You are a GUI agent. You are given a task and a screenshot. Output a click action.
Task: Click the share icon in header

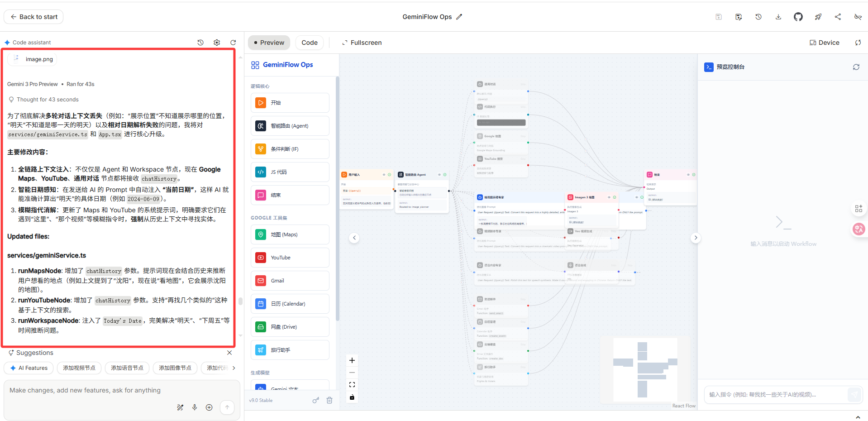[x=838, y=17]
